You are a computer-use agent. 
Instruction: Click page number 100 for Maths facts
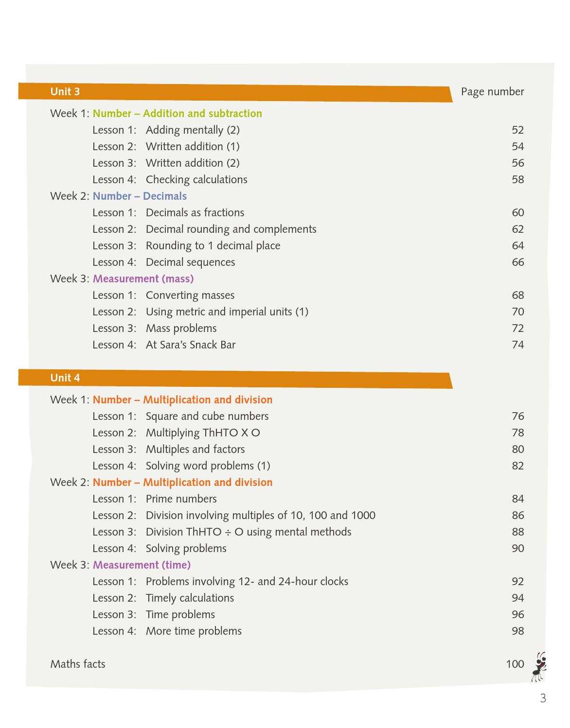tap(515, 664)
